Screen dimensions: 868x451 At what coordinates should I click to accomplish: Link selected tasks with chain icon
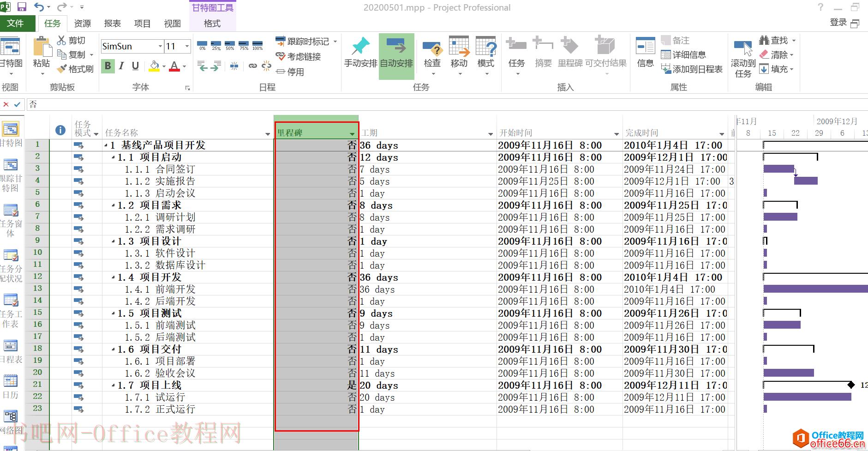tap(252, 66)
